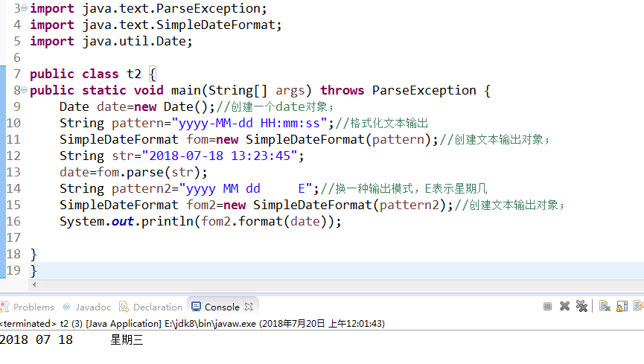
Task: Click the word ParseException after throws
Action: 424,90
